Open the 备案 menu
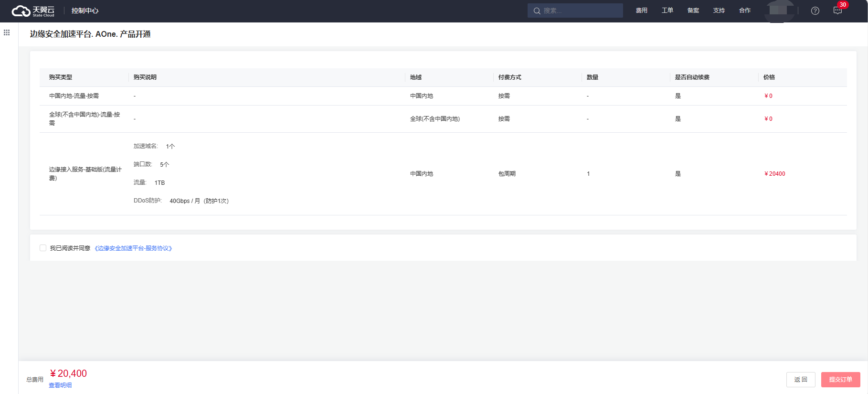 pyautogui.click(x=693, y=11)
